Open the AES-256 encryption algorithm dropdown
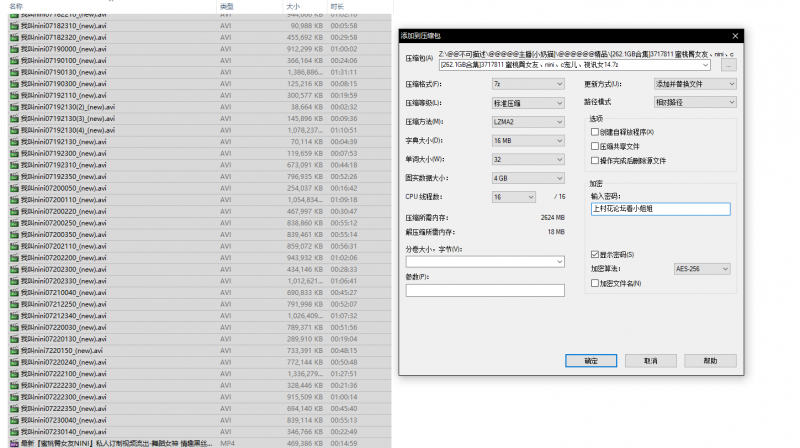Viewport: 800px width, 448px height. [704, 269]
